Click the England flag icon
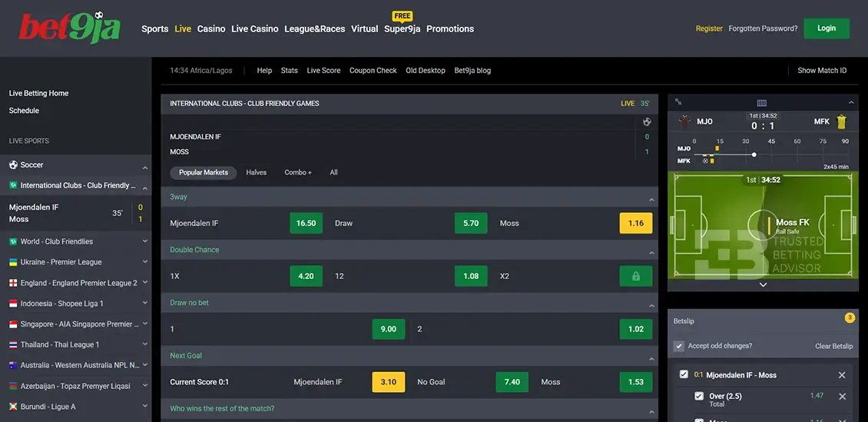 [13, 283]
